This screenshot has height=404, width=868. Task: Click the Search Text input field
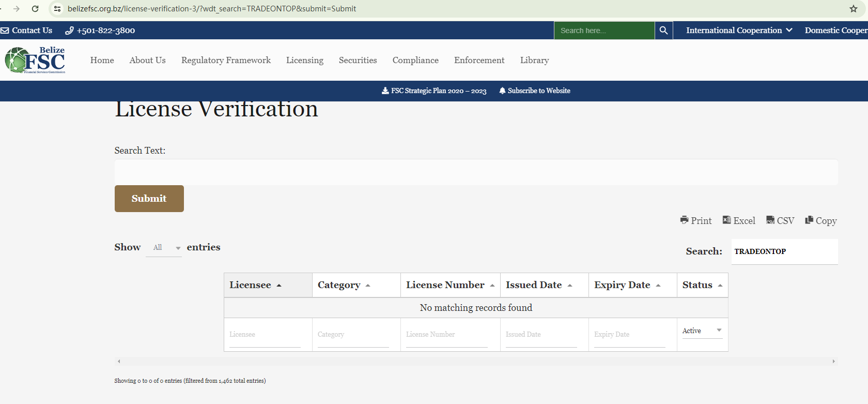476,172
